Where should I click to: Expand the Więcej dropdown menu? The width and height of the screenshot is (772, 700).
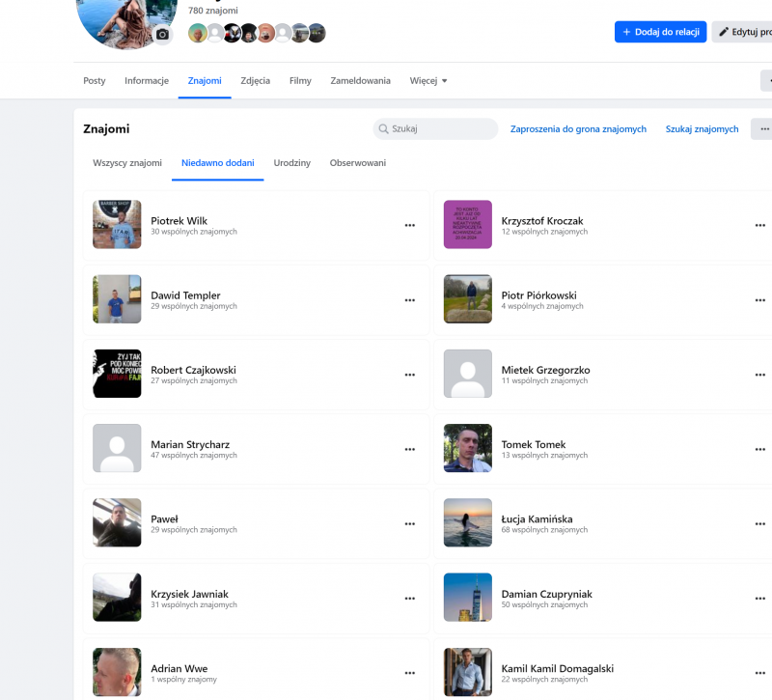click(428, 81)
